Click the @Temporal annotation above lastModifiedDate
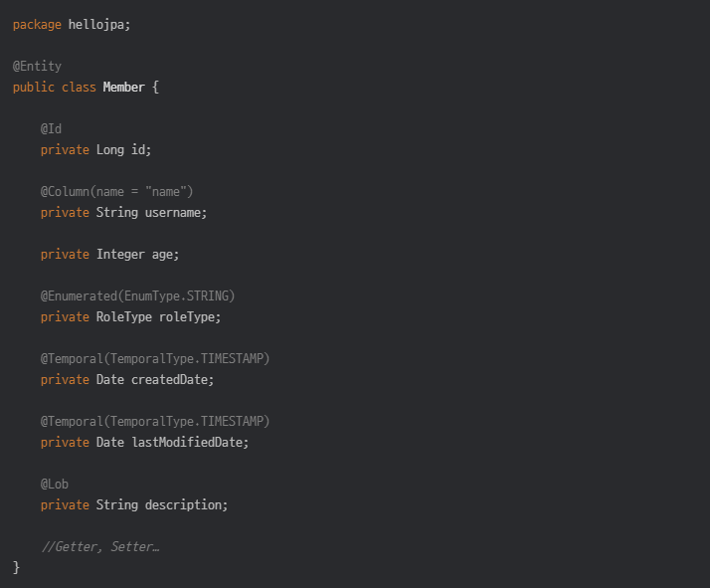 (x=155, y=421)
